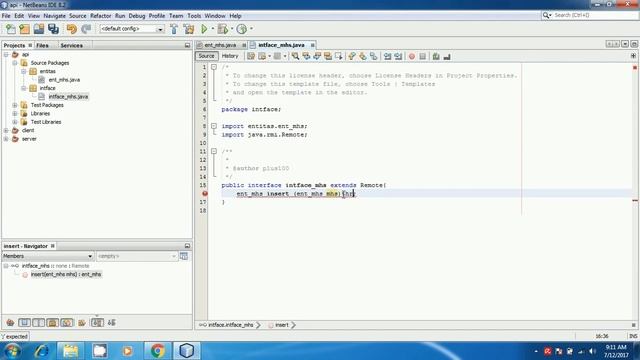Run the project with the green arrow

204,29
